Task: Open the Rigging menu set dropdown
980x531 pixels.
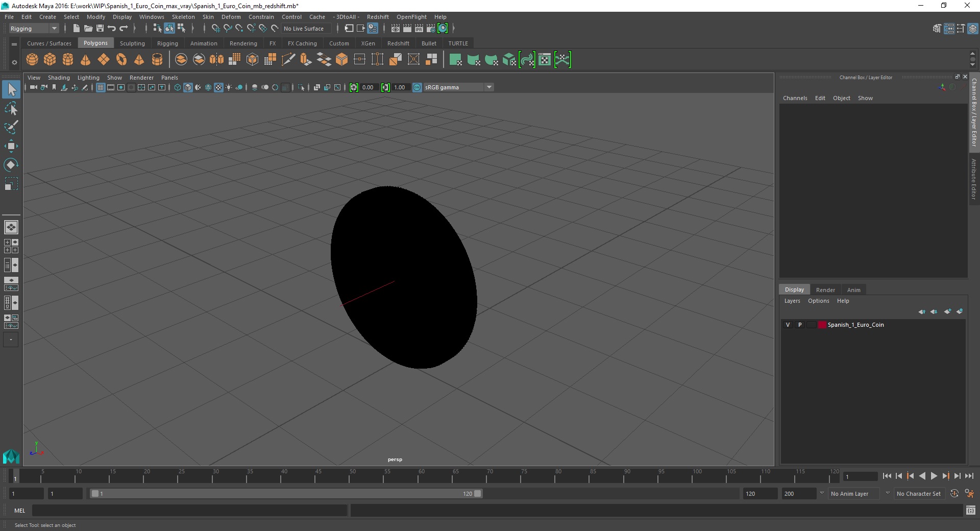Action: click(34, 29)
